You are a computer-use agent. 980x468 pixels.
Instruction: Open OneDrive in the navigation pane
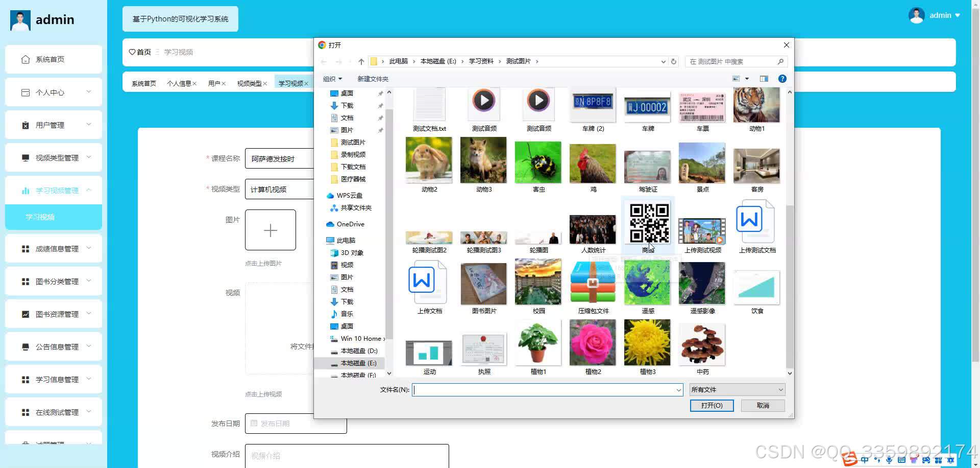(x=350, y=224)
